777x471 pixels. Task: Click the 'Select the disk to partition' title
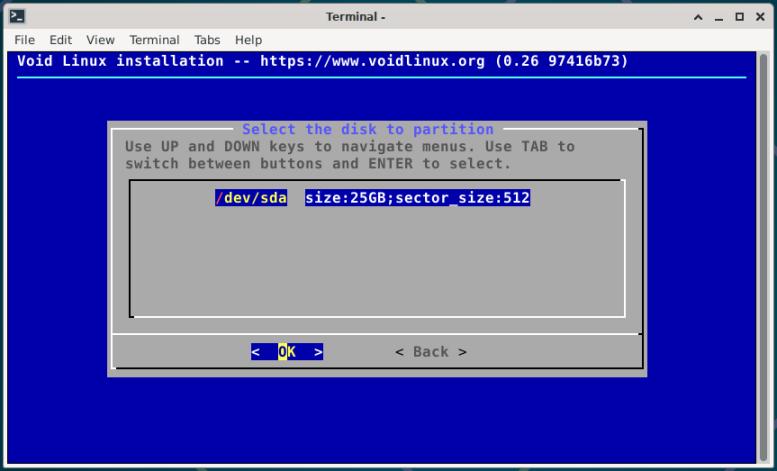pyautogui.click(x=368, y=129)
